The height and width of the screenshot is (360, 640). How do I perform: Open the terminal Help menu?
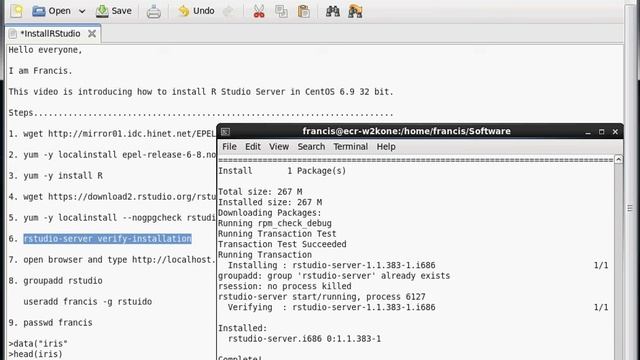coord(386,147)
